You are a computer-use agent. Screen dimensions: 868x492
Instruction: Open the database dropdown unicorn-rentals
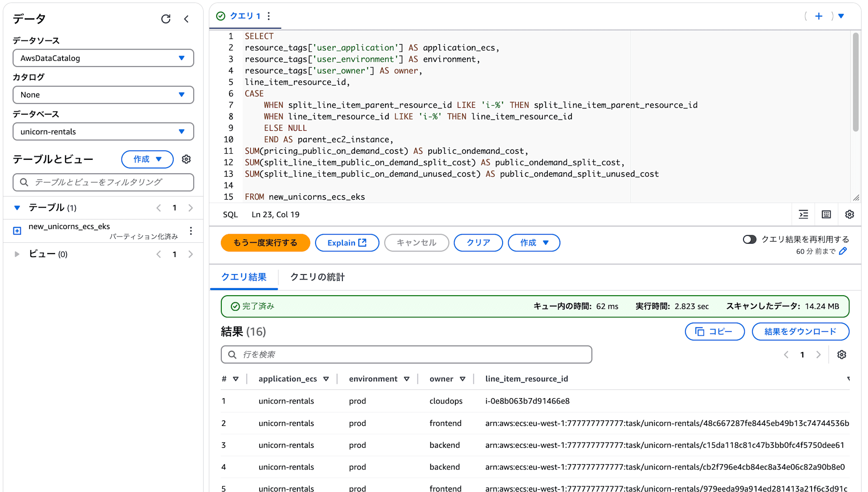pyautogui.click(x=103, y=132)
